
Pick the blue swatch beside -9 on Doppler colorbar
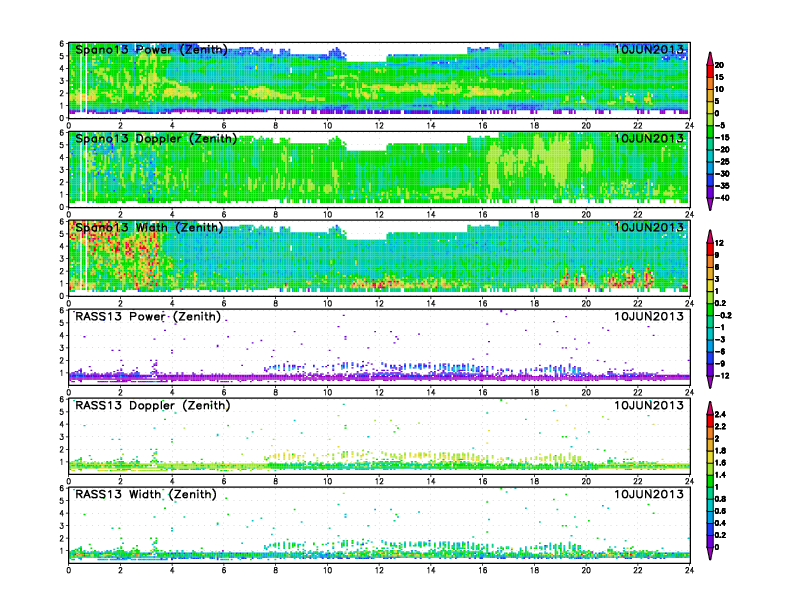coord(710,358)
